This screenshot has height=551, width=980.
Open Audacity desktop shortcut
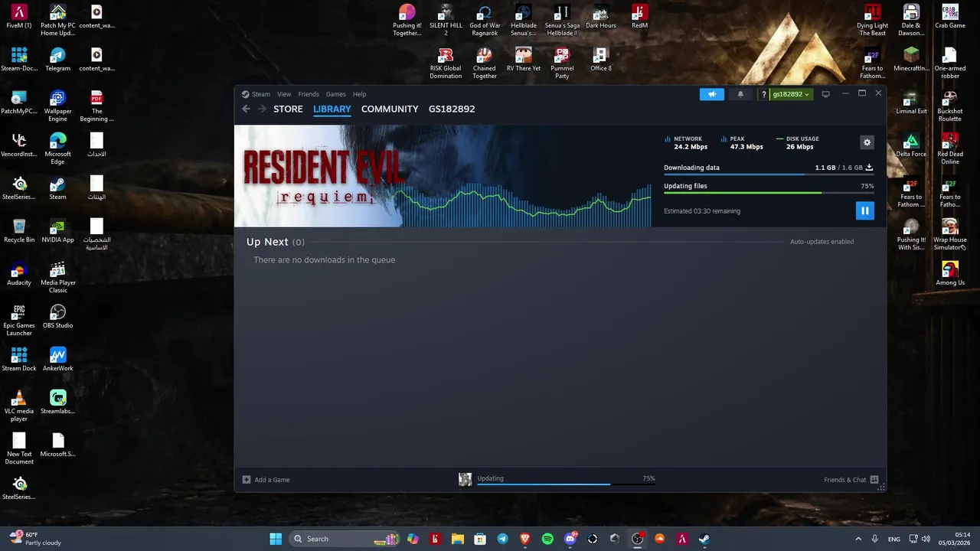tap(19, 273)
